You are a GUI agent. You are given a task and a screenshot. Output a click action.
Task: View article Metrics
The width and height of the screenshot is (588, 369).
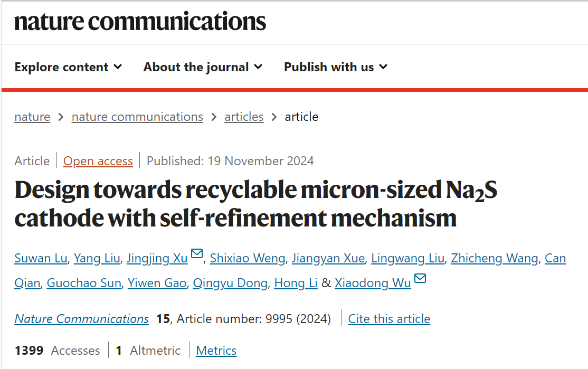click(216, 351)
